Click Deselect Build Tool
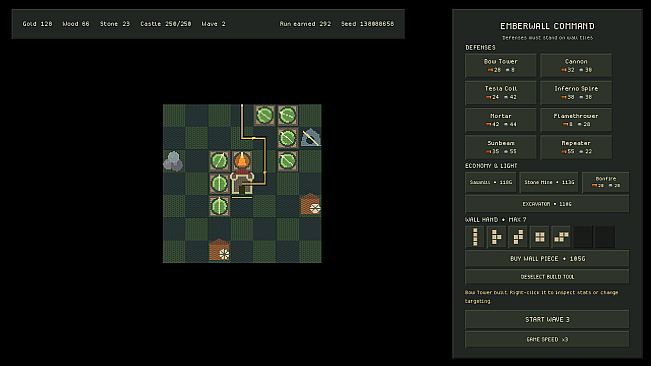Viewport: 651px width, 366px height. (547, 277)
